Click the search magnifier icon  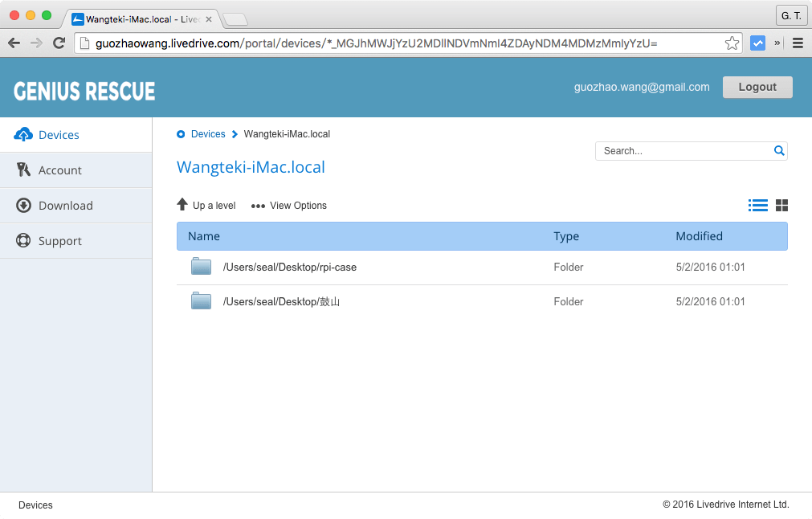coord(778,150)
